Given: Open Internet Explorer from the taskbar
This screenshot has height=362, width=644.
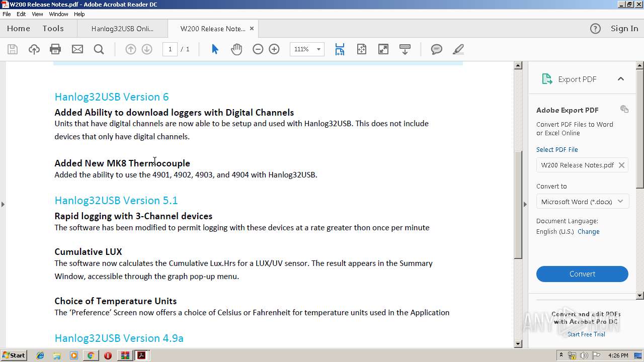Looking at the screenshot, I should [x=40, y=355].
